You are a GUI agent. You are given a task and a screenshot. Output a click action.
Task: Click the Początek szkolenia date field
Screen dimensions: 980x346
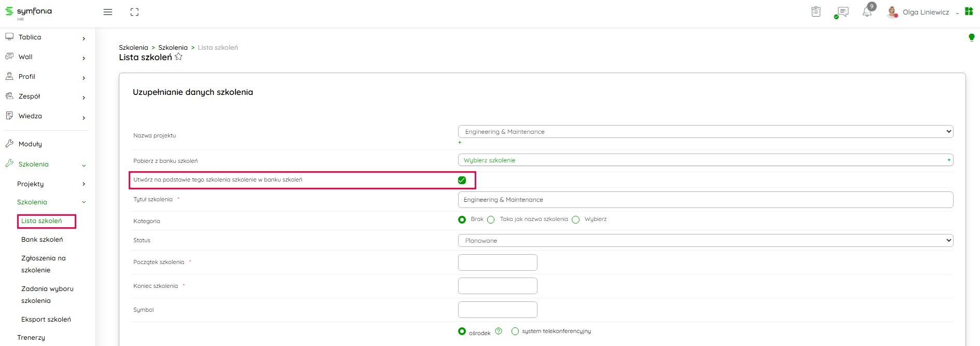click(x=497, y=262)
